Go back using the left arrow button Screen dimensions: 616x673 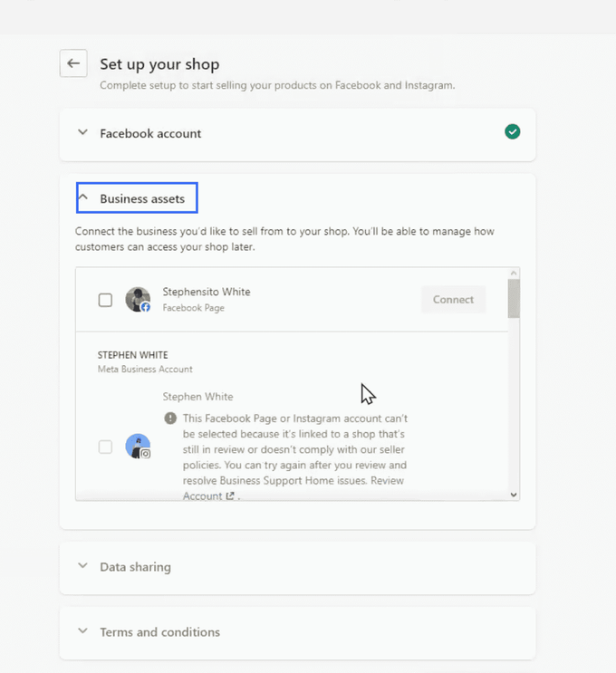pyautogui.click(x=73, y=63)
